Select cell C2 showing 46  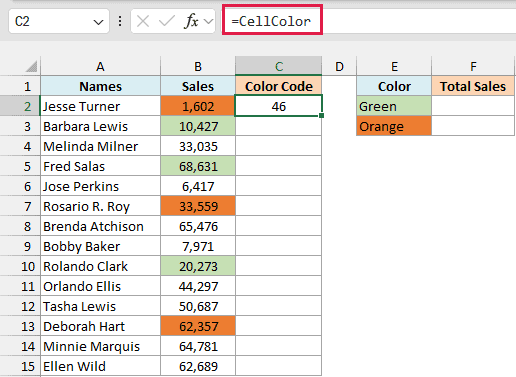[x=279, y=106]
